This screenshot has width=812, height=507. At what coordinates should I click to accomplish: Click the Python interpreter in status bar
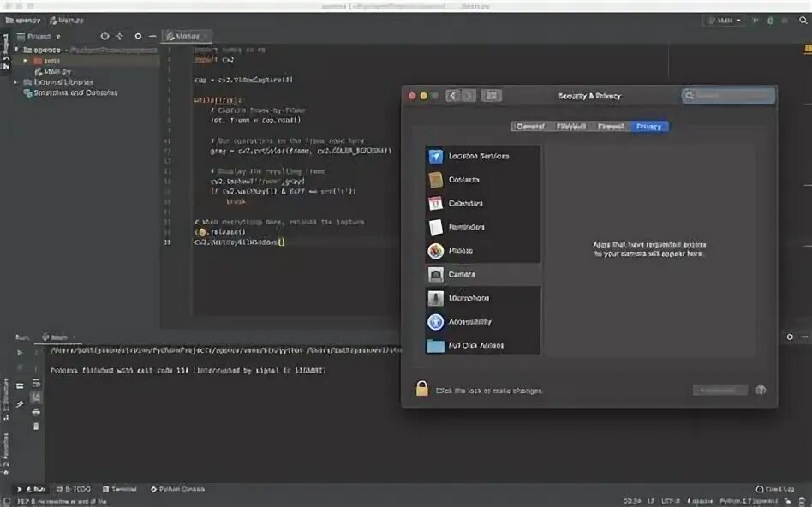[749, 501]
